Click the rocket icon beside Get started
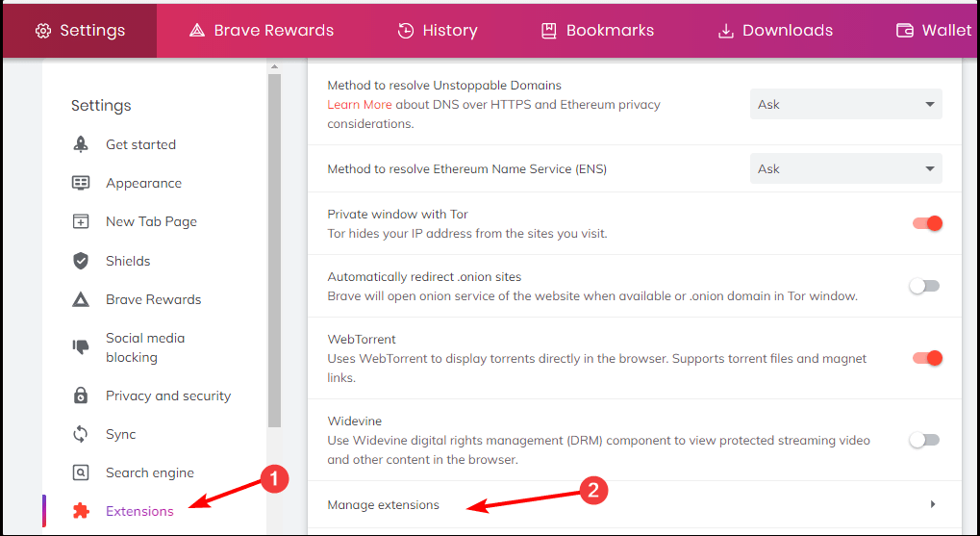Screen dimensions: 980x536 click(x=81, y=144)
